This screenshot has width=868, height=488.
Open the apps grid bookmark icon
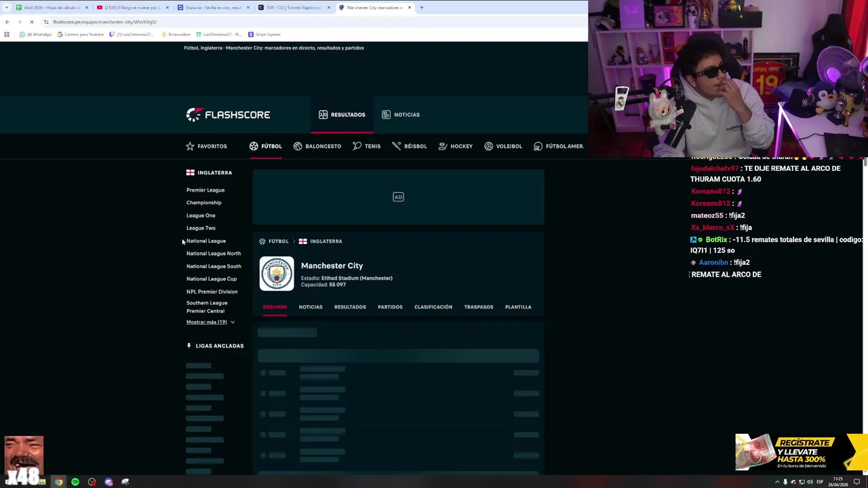tap(7, 35)
